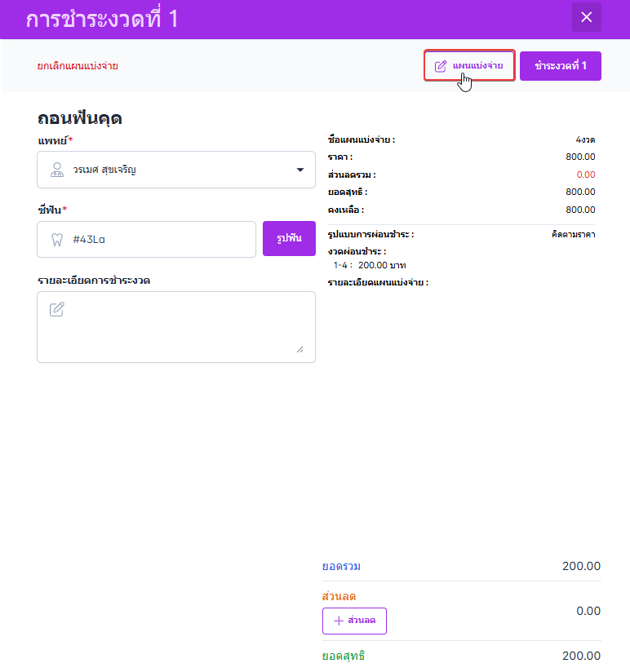Viewport: 630px width, 672px height.
Task: Cancel the plan via ยกเลิกแผนแบ่งจ่าย link
Action: [x=78, y=66]
